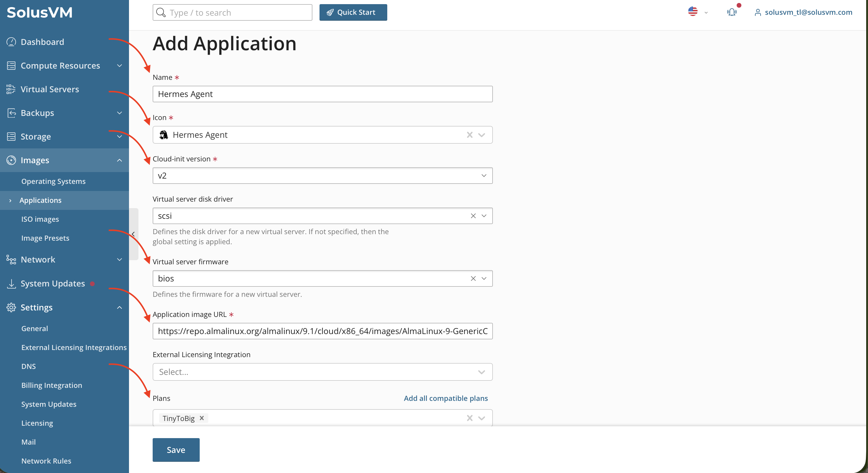Edit the Application image URL field
The width and height of the screenshot is (868, 473).
[x=322, y=331]
